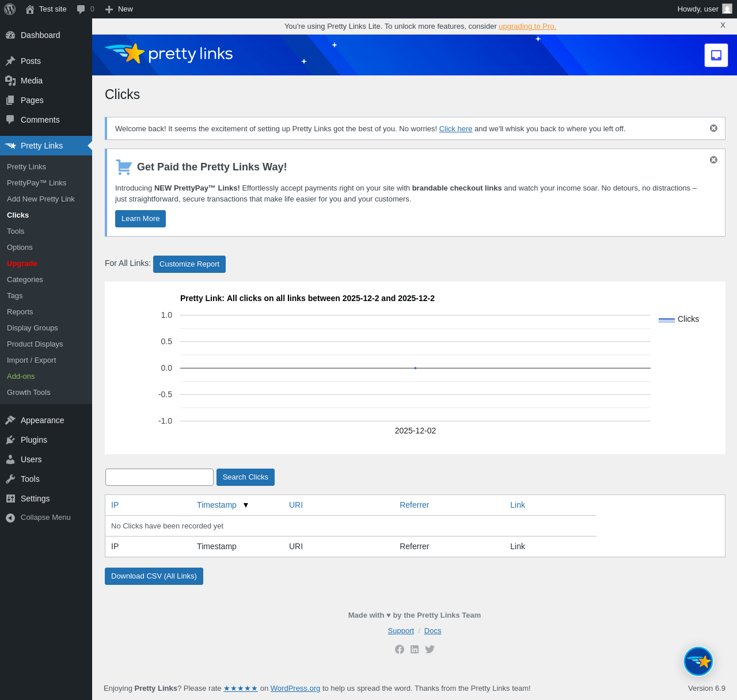Viewport: 737px width, 700px height.
Task: Visit the WordPress.org footer link
Action: 295,688
